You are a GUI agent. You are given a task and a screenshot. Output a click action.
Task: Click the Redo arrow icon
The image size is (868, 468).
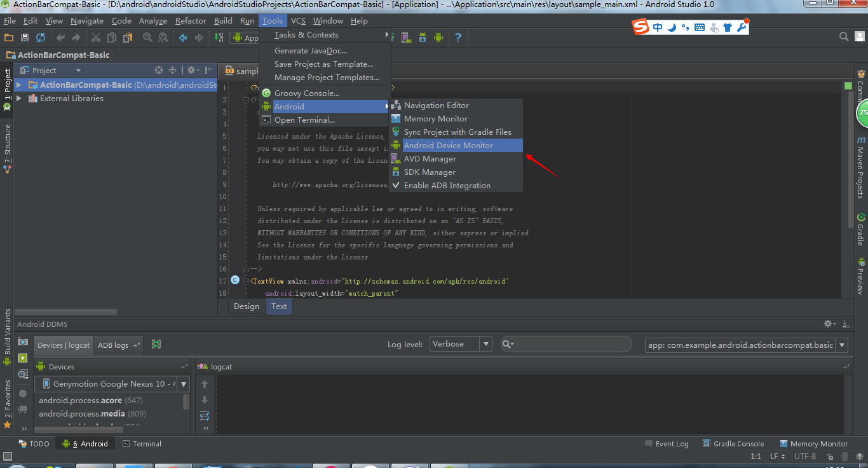(77, 38)
